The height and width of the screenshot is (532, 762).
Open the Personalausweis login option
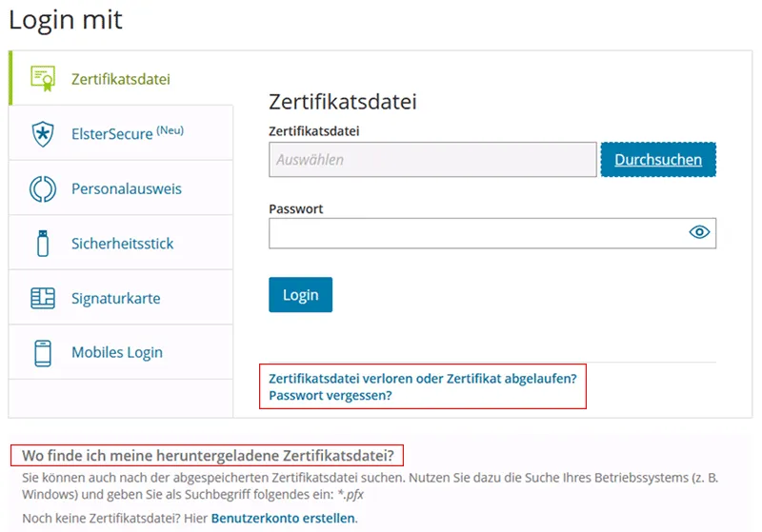tap(126, 188)
